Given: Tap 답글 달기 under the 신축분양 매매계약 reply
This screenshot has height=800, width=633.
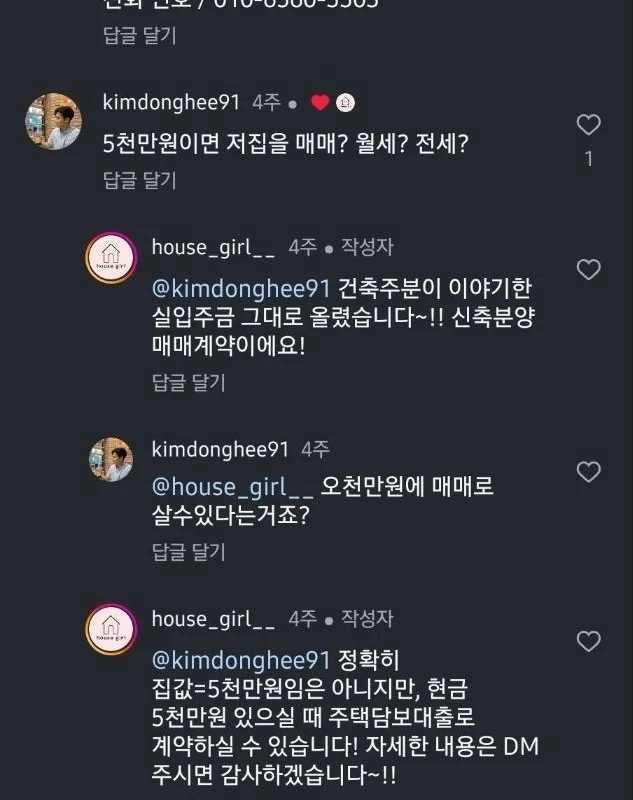Looking at the screenshot, I should 188,382.
